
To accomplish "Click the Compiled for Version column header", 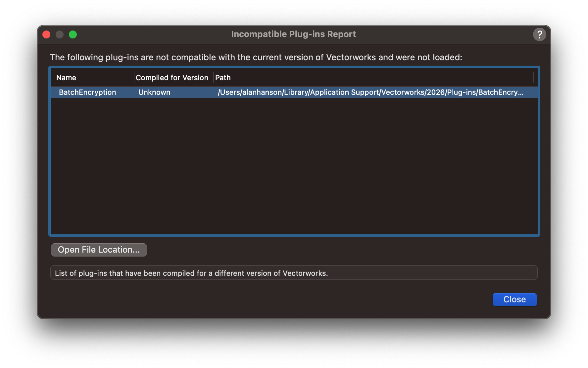I will coord(172,78).
